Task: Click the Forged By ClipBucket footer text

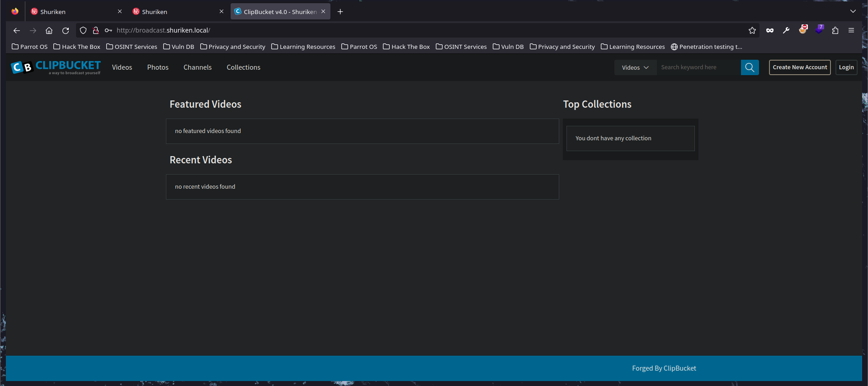Action: 664,368
